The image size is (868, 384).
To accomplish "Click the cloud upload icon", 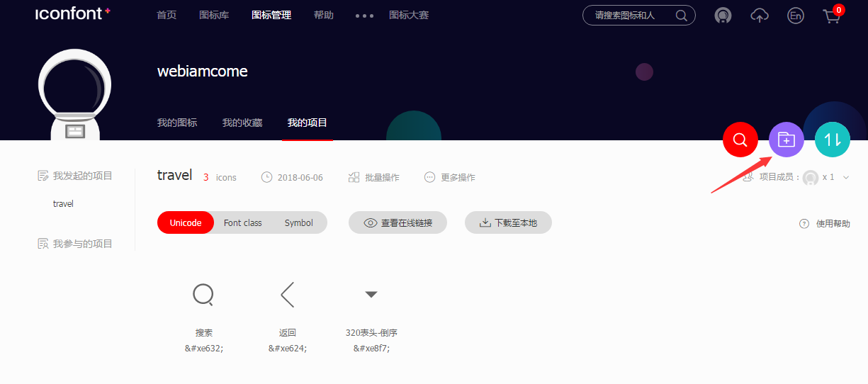I will point(760,16).
